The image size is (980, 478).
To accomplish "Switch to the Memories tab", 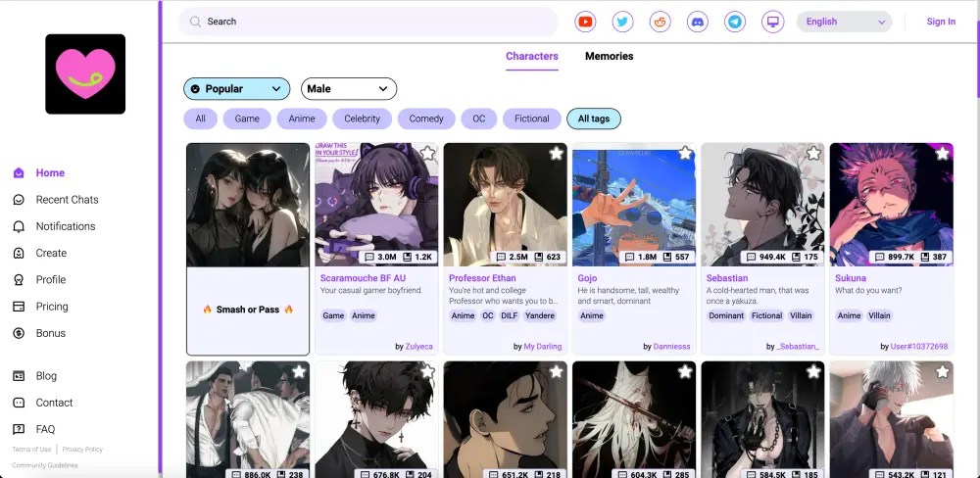I will point(610,56).
